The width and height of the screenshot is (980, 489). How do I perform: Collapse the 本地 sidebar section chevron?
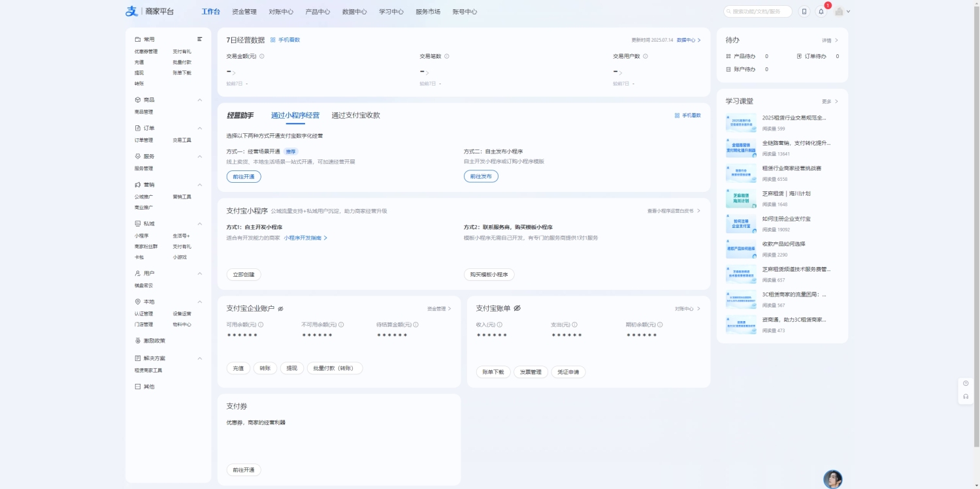(200, 302)
